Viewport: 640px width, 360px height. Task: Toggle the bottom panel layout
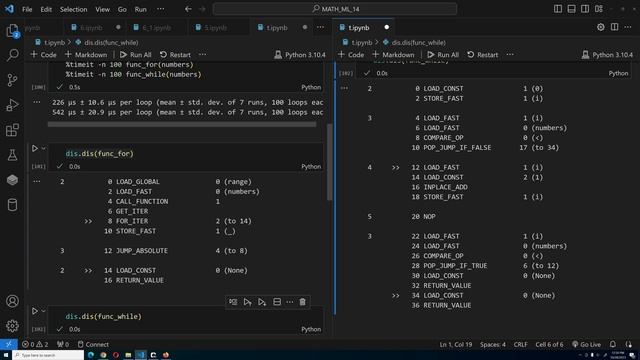(571, 9)
